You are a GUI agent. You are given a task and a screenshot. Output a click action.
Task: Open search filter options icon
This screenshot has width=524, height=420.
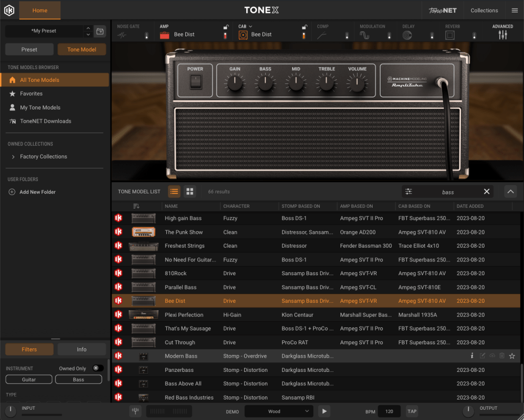point(408,191)
